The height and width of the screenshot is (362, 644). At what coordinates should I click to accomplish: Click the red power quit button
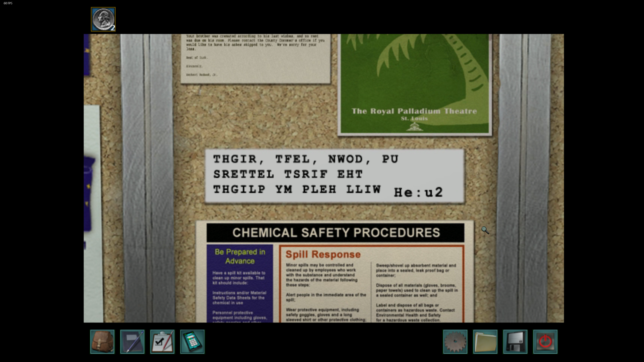coord(545,342)
